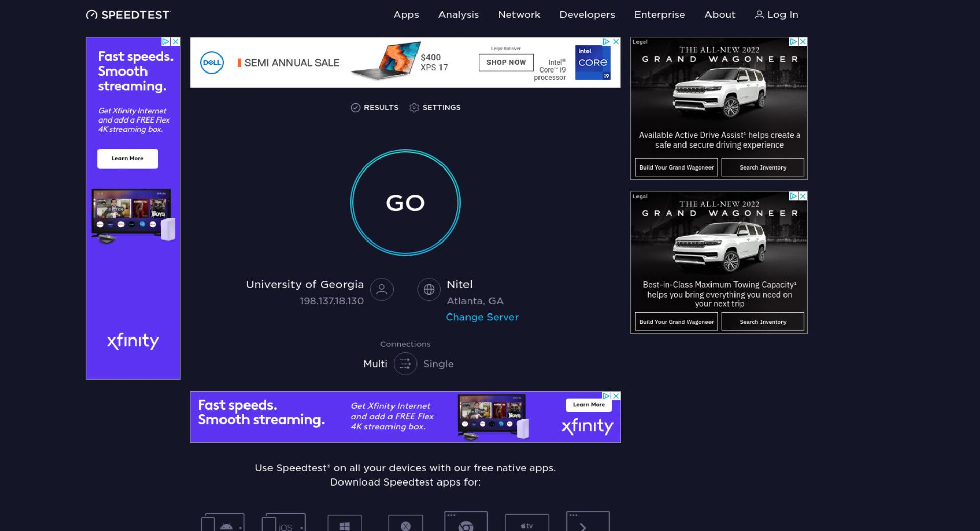The image size is (980, 531).
Task: Click AdChoices icon on left Xfinity ad
Action: 166,41
